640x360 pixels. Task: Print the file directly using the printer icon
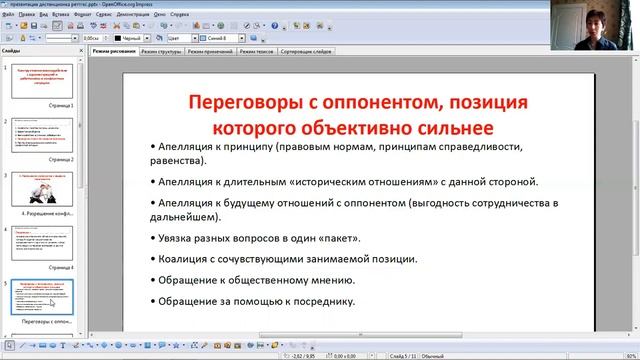coord(80,26)
